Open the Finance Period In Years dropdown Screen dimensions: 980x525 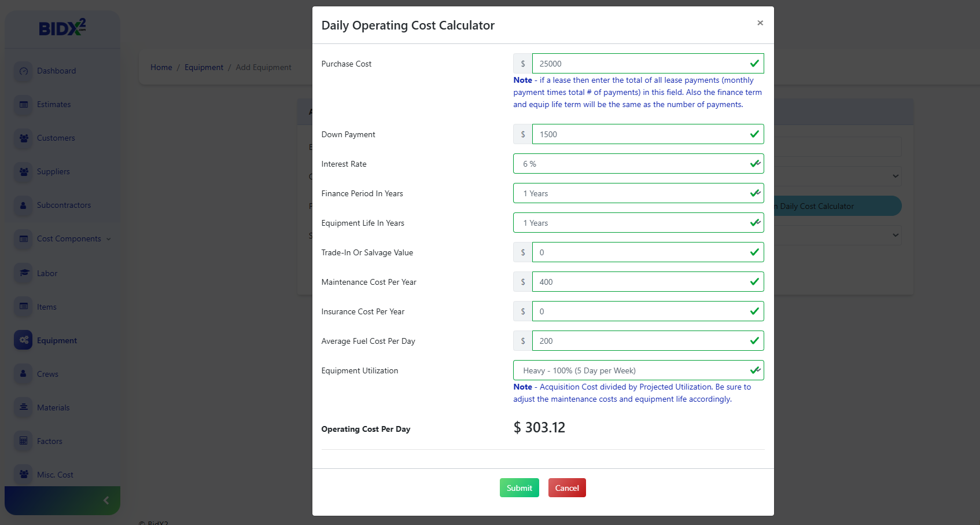click(638, 193)
